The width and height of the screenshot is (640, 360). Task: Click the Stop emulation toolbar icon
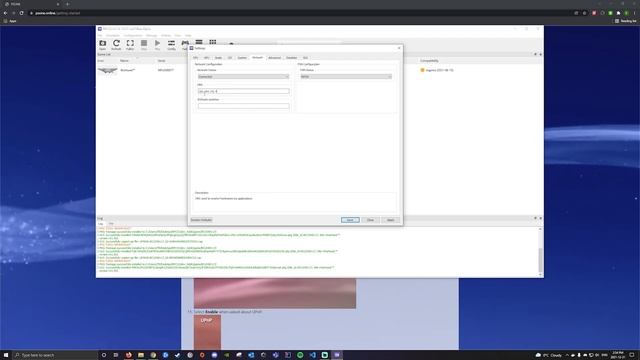click(x=144, y=44)
